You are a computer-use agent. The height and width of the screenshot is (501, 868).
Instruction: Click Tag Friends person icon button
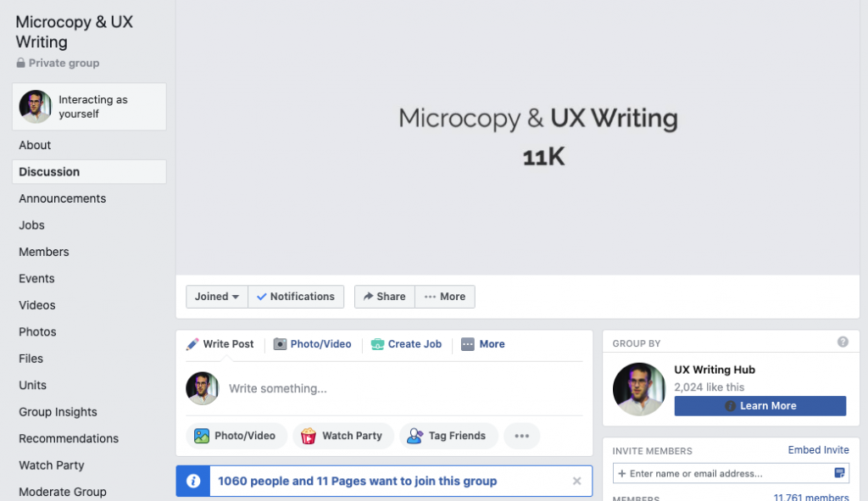(448, 436)
